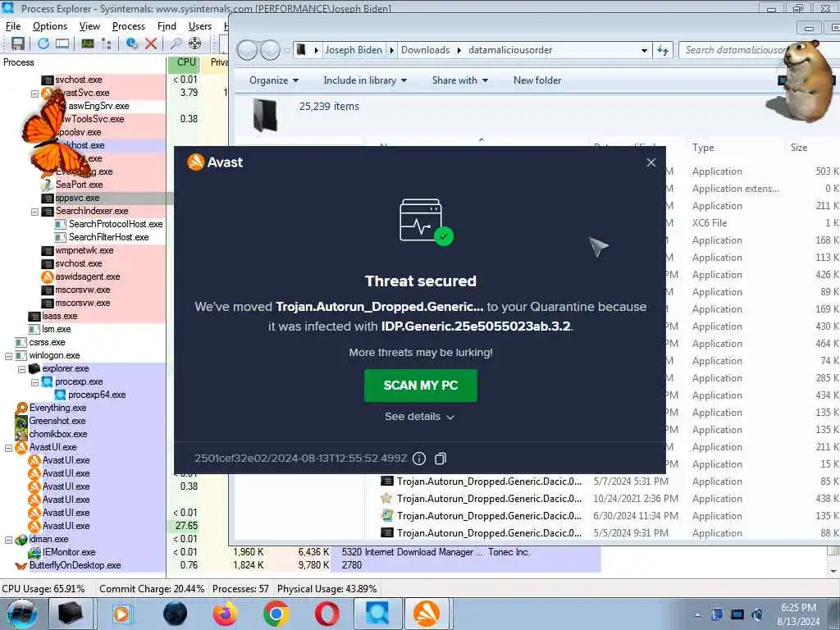Open the File menu in Process Explorer

[x=13, y=26]
